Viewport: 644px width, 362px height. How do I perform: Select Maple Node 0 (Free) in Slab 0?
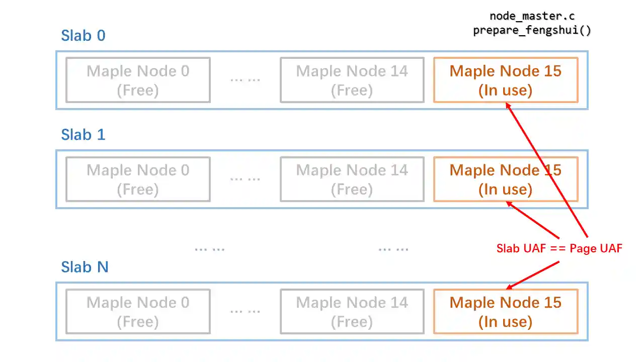(138, 80)
